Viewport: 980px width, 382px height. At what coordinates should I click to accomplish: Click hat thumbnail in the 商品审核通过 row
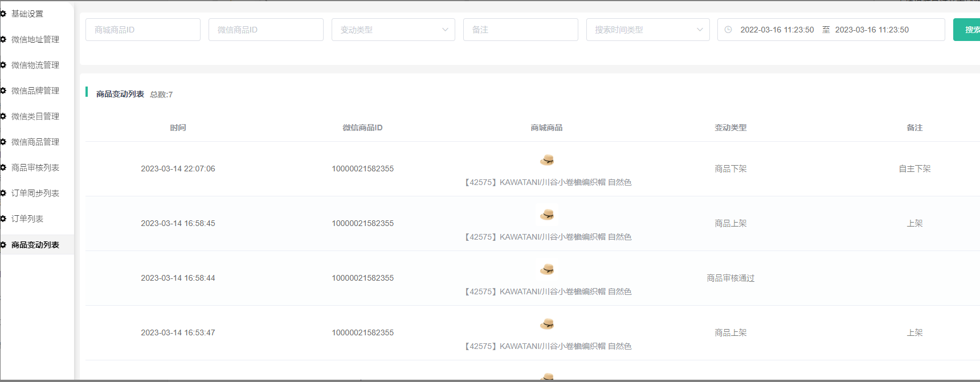pos(547,269)
